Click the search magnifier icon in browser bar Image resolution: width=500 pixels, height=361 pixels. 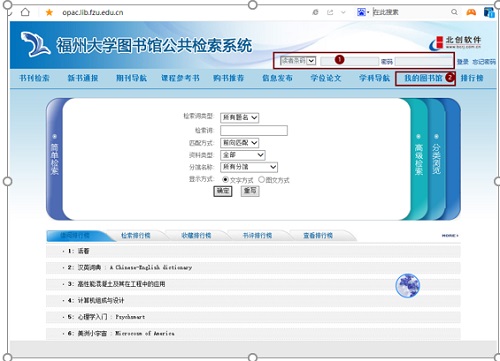454,12
